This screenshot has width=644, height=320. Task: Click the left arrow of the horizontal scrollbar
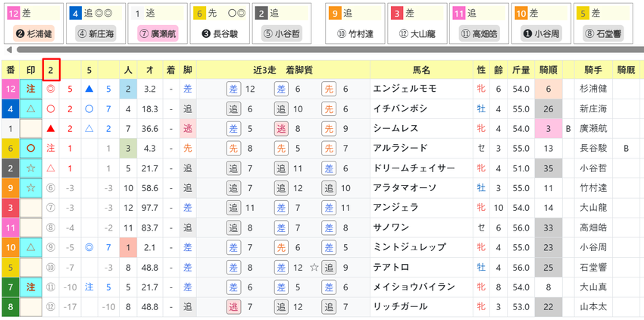[9, 50]
